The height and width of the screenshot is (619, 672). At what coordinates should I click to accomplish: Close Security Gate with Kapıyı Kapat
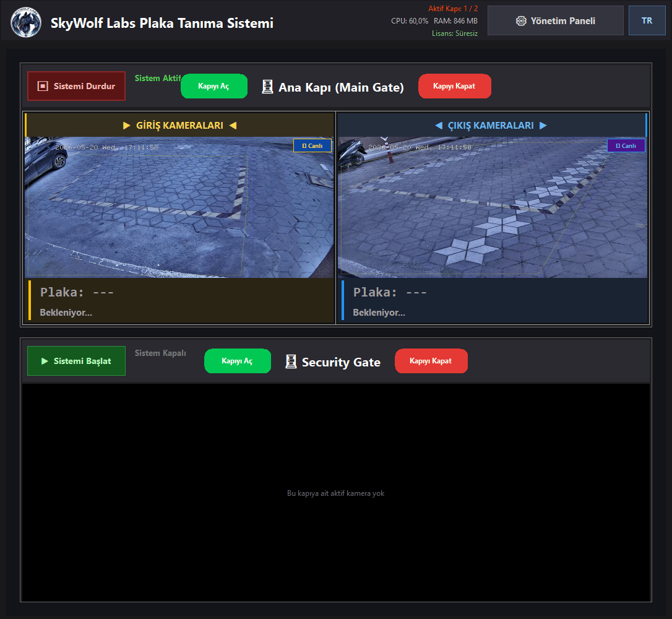431,361
